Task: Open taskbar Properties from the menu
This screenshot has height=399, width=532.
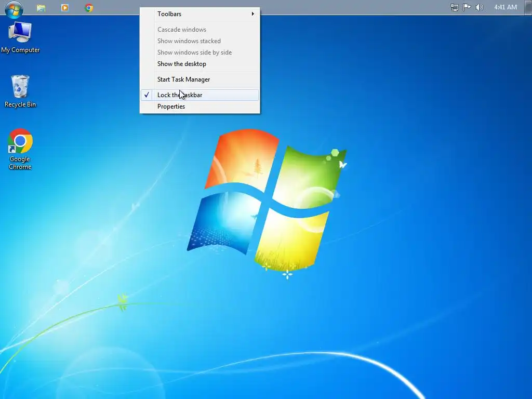Action: point(200,107)
